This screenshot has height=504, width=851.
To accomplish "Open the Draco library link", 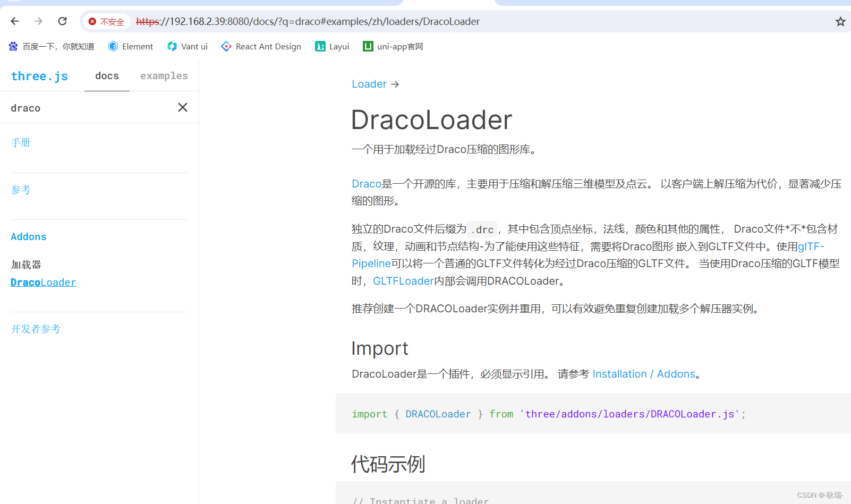I will click(366, 183).
